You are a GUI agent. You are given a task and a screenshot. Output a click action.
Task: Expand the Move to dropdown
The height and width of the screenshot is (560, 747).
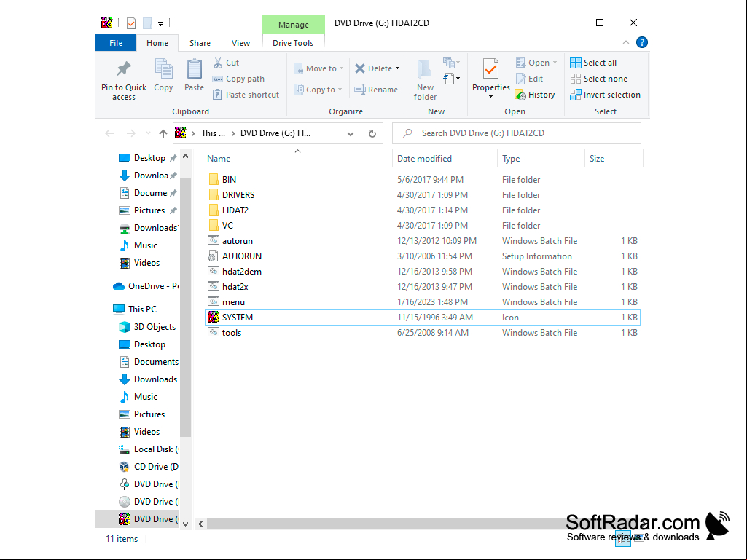tap(341, 68)
